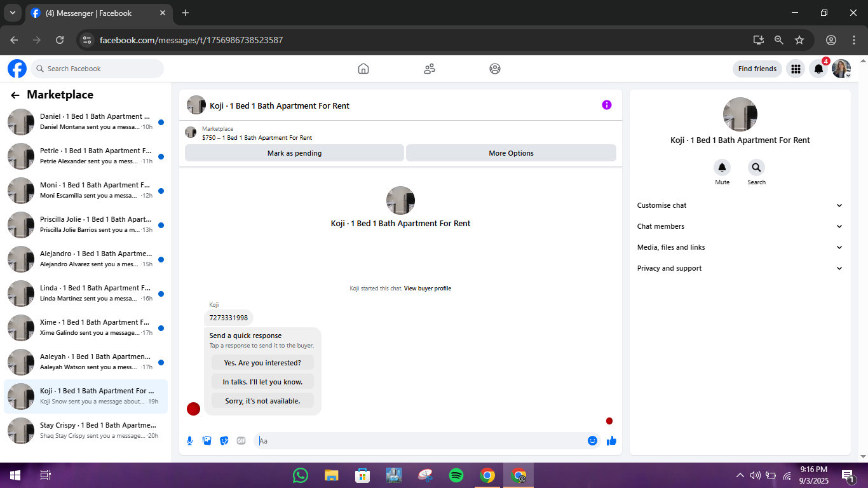
Task: Open Spotify from the taskbar
Action: pos(456,475)
